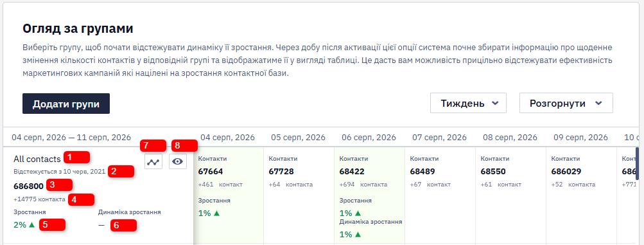
Task: Select the All contacts group name
Action: pos(37,159)
